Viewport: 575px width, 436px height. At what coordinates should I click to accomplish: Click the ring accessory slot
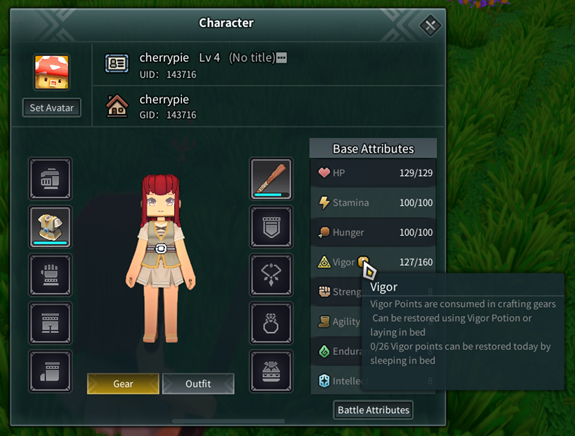(271, 323)
